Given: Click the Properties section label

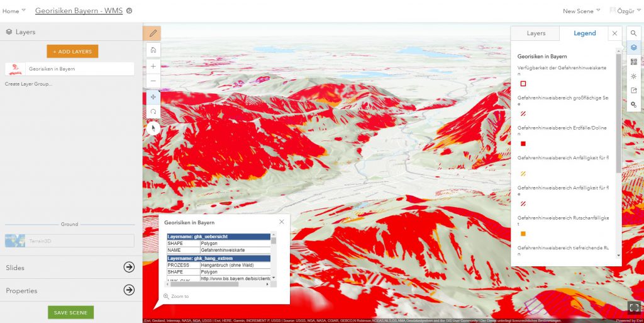Looking at the screenshot, I should click(21, 290).
